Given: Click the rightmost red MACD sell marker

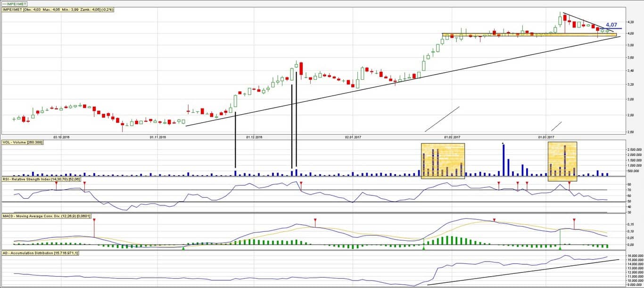Looking at the screenshot, I should click(574, 220).
